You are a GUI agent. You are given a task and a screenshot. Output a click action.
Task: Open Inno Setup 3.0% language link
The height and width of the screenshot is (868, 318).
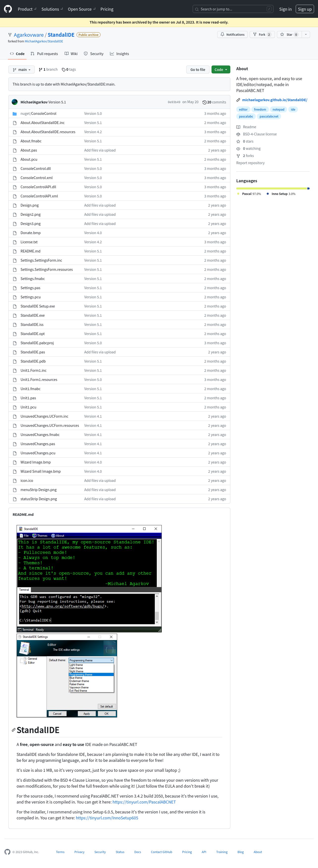[281, 194]
